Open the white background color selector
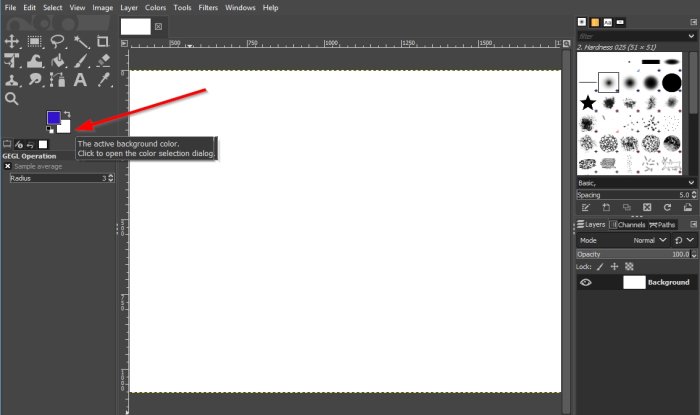The image size is (700, 415). pyautogui.click(x=65, y=128)
